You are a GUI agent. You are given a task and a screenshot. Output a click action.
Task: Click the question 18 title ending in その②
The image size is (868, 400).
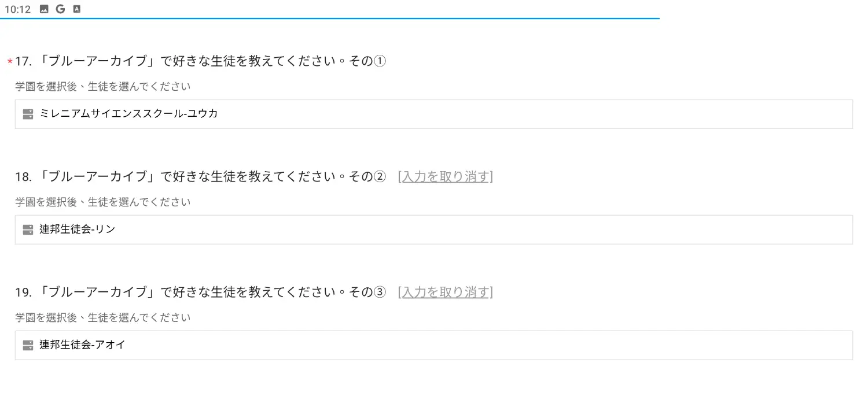(x=200, y=177)
